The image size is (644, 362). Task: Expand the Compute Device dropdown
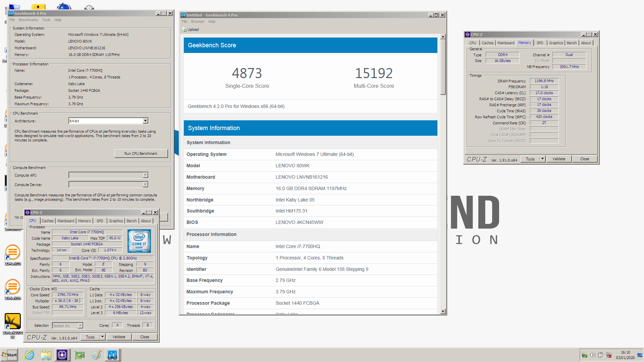point(146,185)
